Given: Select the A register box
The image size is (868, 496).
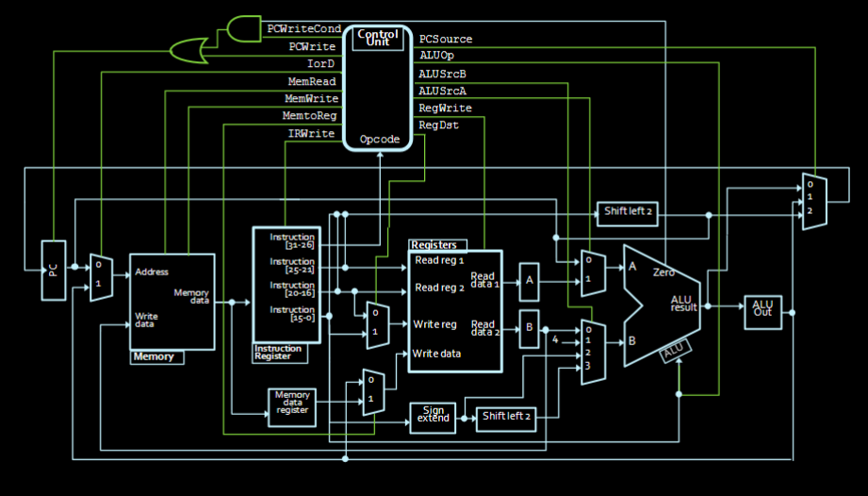Looking at the screenshot, I should click(529, 280).
